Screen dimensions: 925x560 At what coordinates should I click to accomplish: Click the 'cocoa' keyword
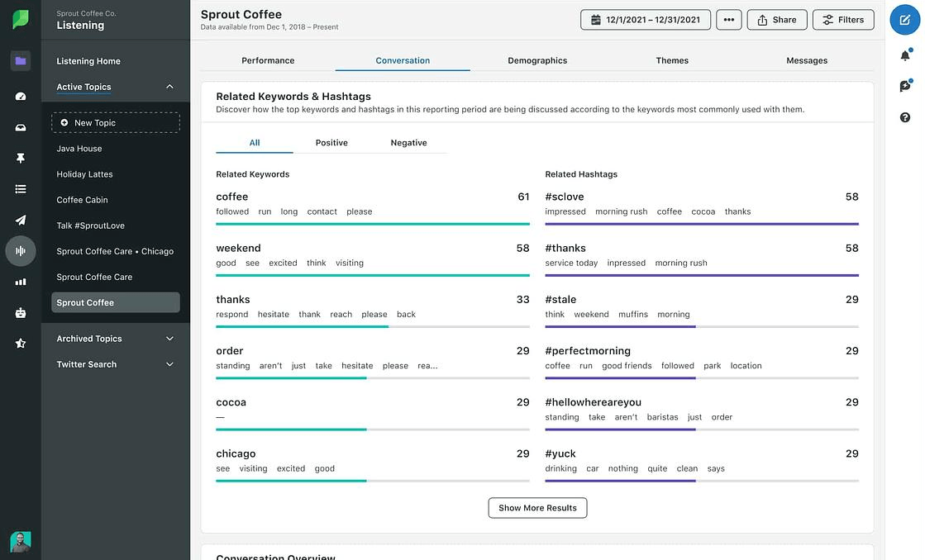click(x=231, y=402)
